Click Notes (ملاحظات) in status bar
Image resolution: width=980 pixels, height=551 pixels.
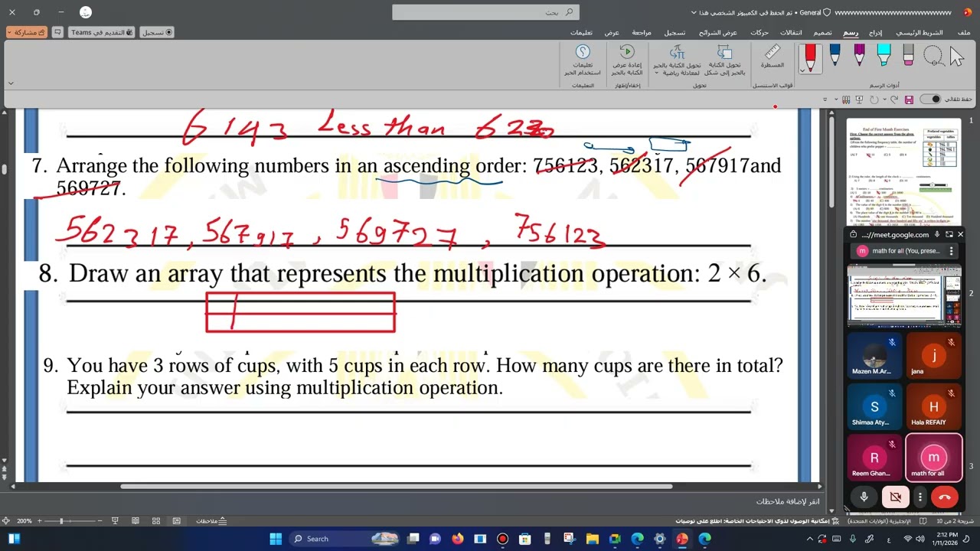pos(211,521)
